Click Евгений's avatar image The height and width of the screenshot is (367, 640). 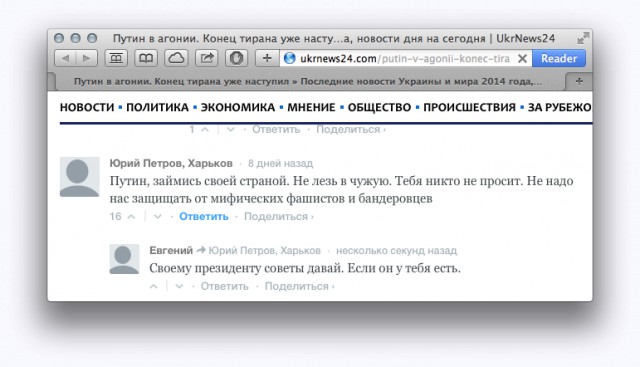(x=124, y=259)
